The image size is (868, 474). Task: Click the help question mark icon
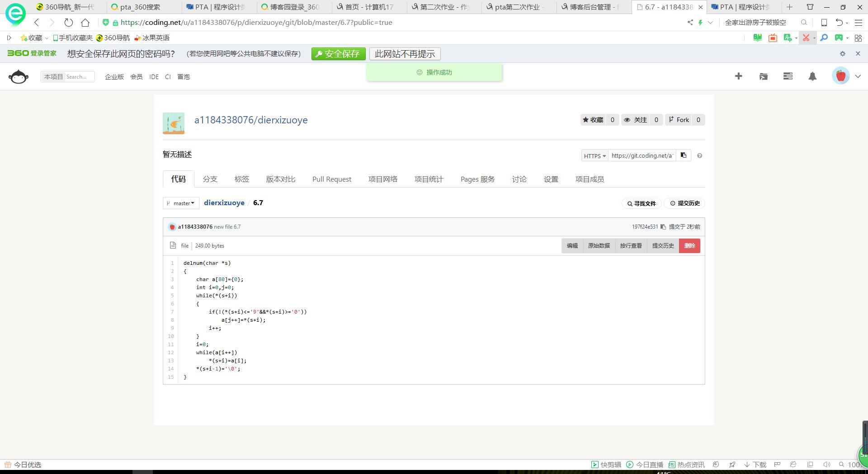point(699,156)
